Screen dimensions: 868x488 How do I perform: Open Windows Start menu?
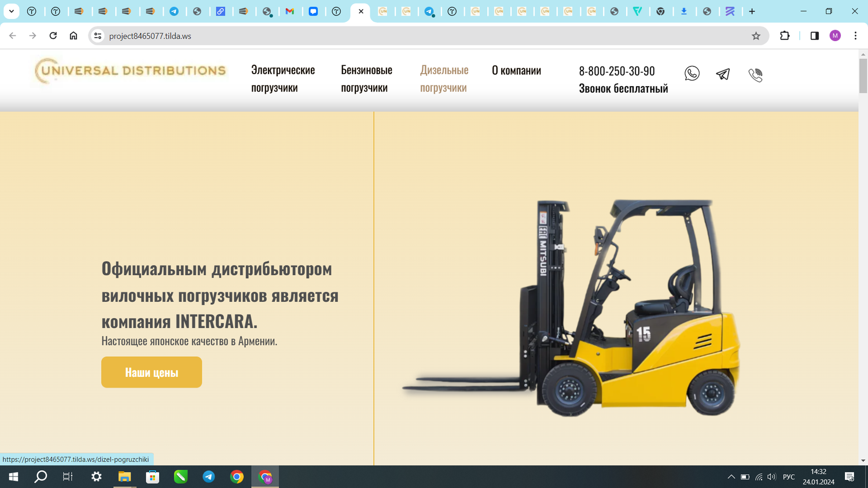point(13,477)
